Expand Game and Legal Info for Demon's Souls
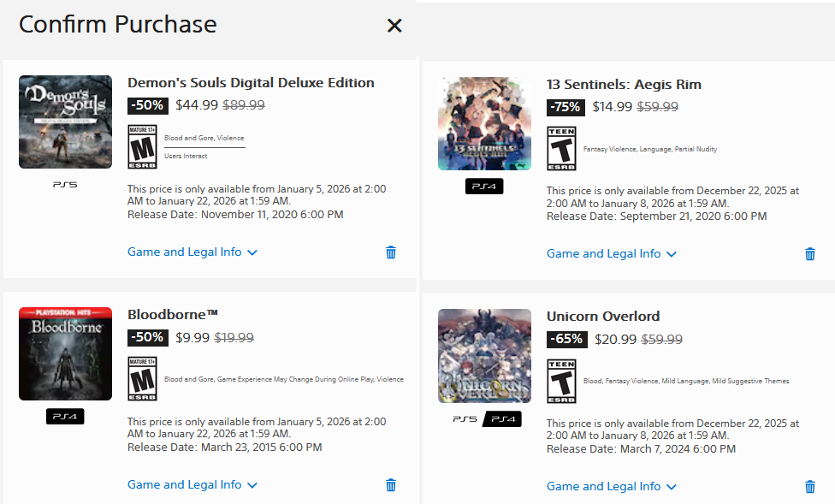 click(x=192, y=252)
